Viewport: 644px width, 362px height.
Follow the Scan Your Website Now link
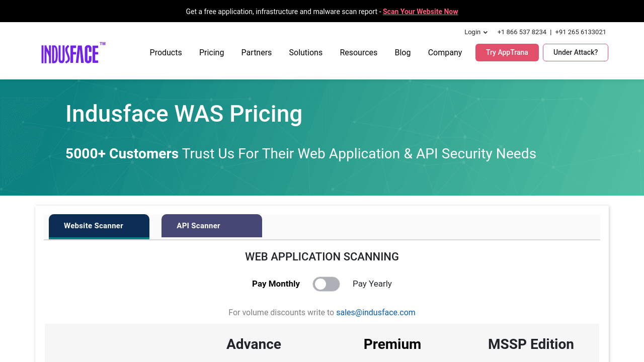point(421,12)
